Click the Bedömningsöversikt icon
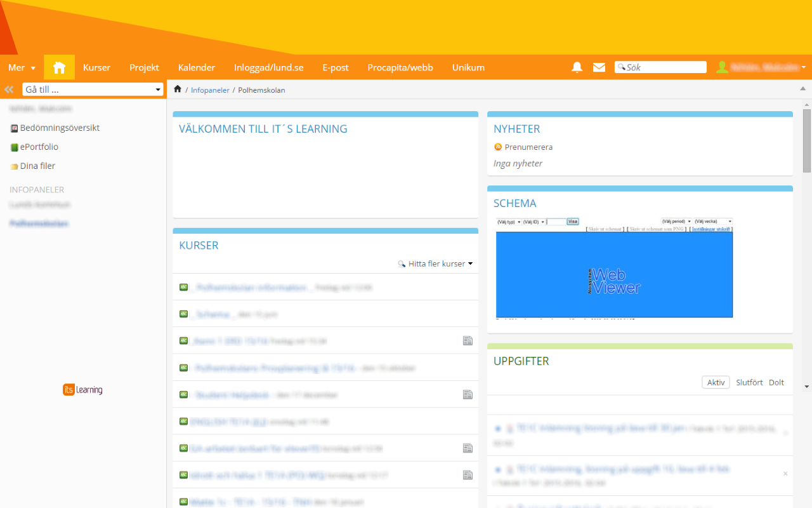This screenshot has height=508, width=812. pyautogui.click(x=14, y=128)
